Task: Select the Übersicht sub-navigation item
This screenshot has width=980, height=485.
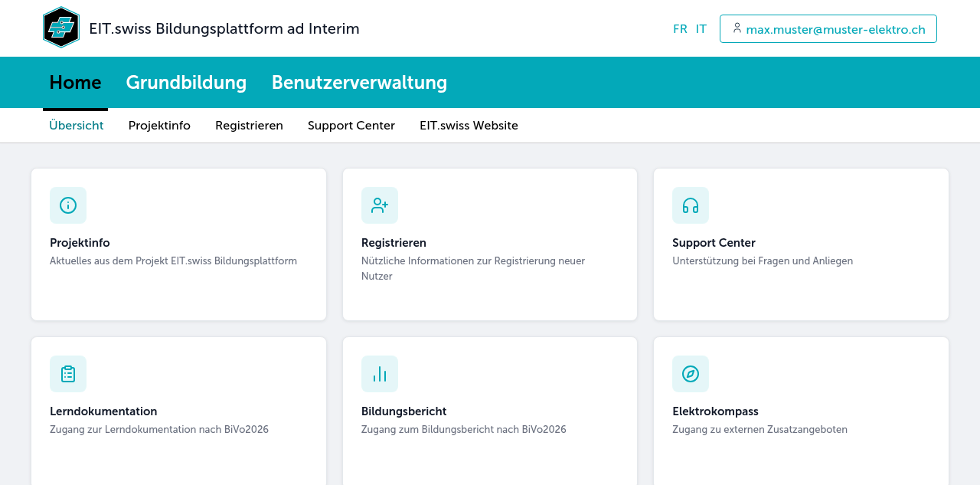Action: [77, 126]
